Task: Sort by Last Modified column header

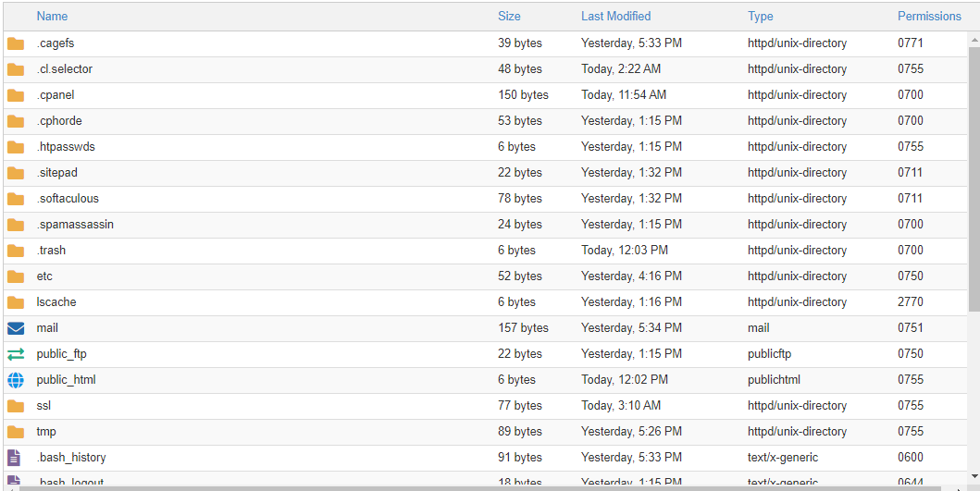Action: pos(615,17)
